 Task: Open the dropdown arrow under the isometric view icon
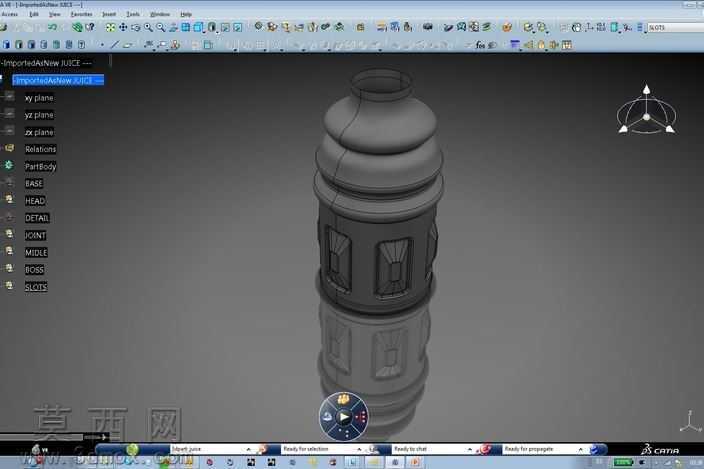[x=203, y=32]
